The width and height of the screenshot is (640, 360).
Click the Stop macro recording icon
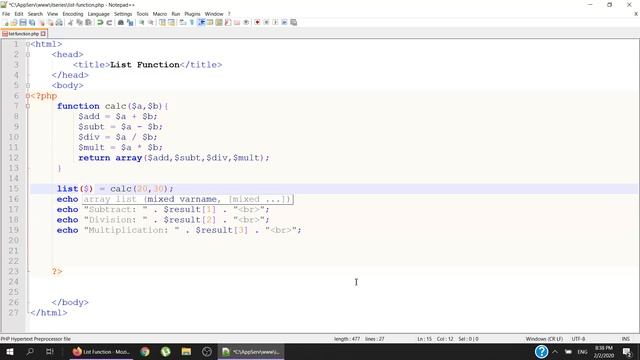[266, 22]
